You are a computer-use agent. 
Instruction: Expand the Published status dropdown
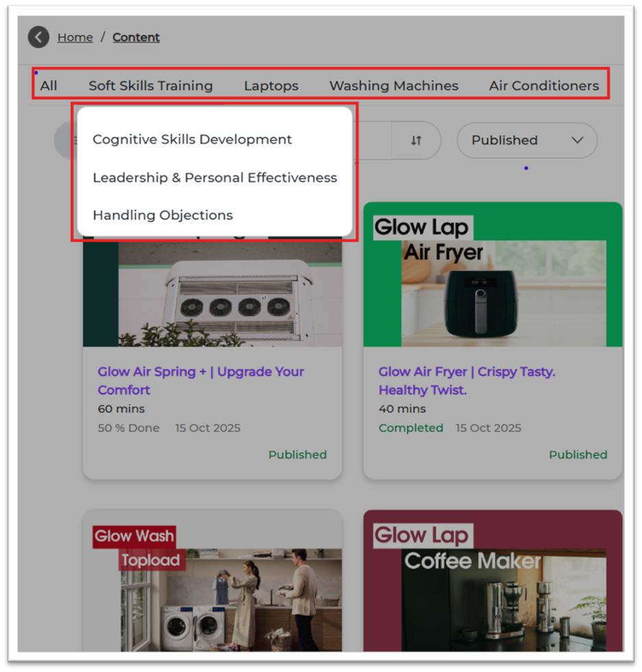pyautogui.click(x=526, y=140)
